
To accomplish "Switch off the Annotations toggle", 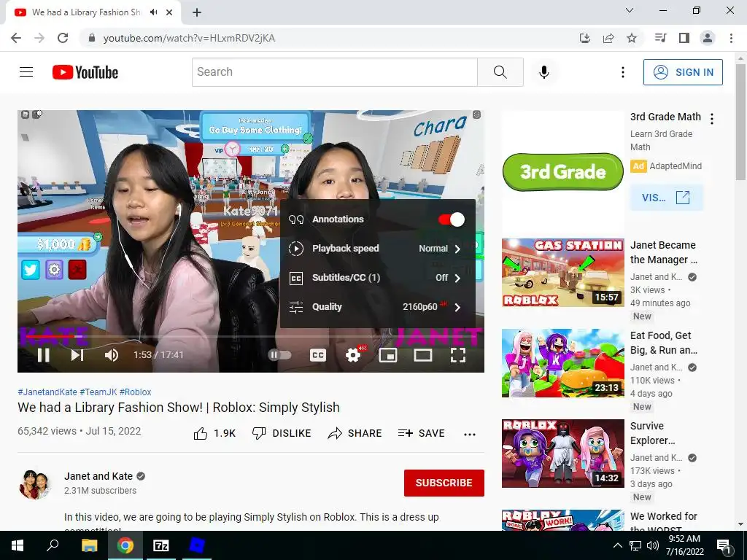I will click(x=451, y=219).
